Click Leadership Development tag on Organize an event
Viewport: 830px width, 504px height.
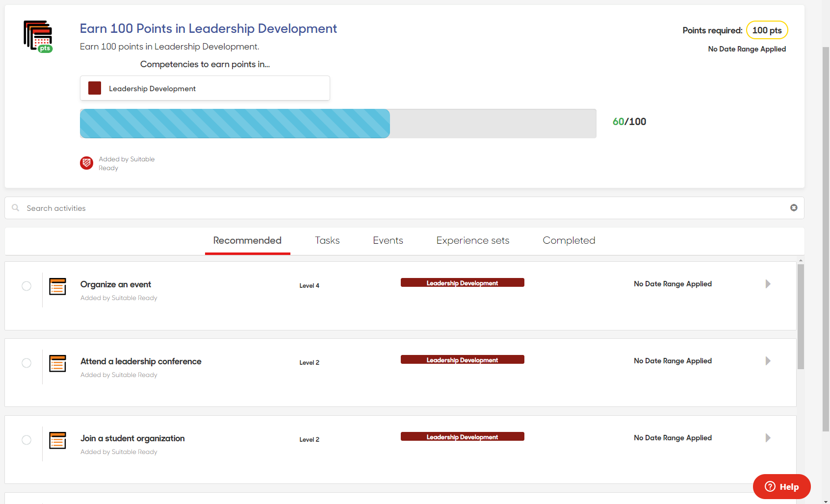[463, 283]
